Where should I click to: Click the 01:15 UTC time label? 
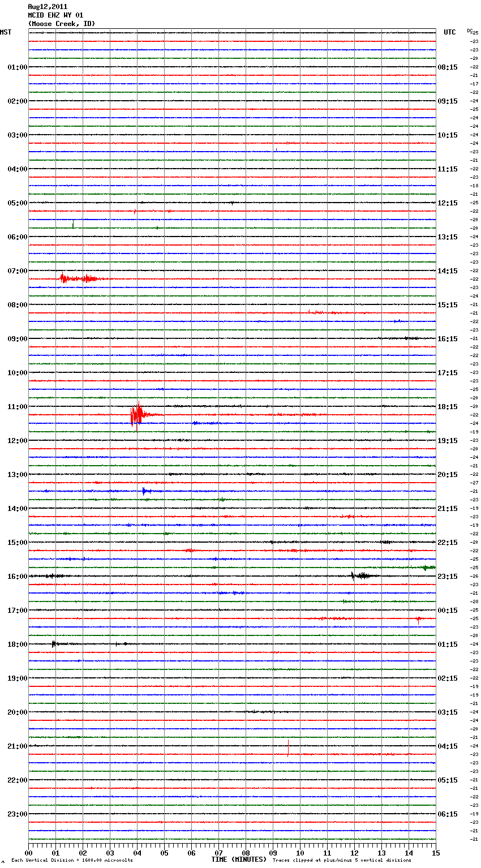pos(448,644)
